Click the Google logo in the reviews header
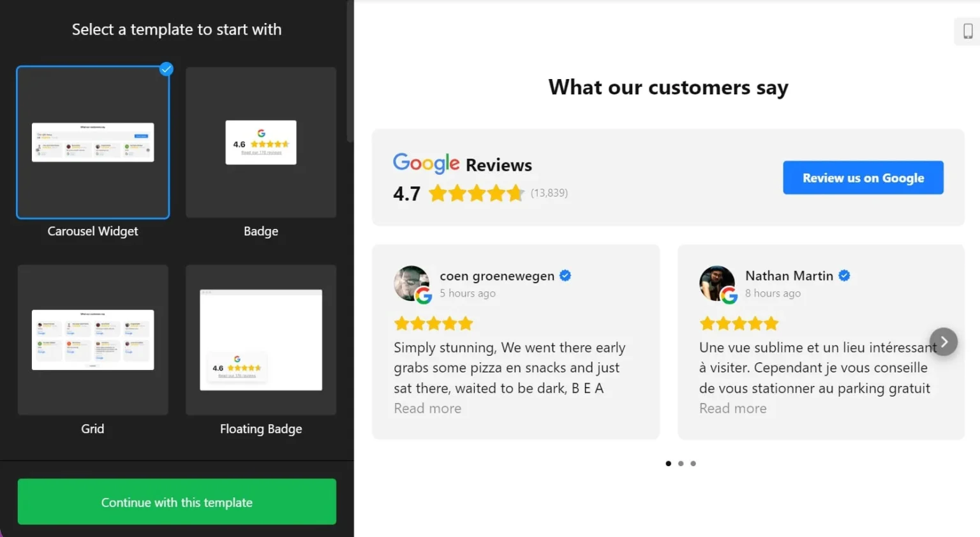Screen dimensions: 980x537 point(426,164)
